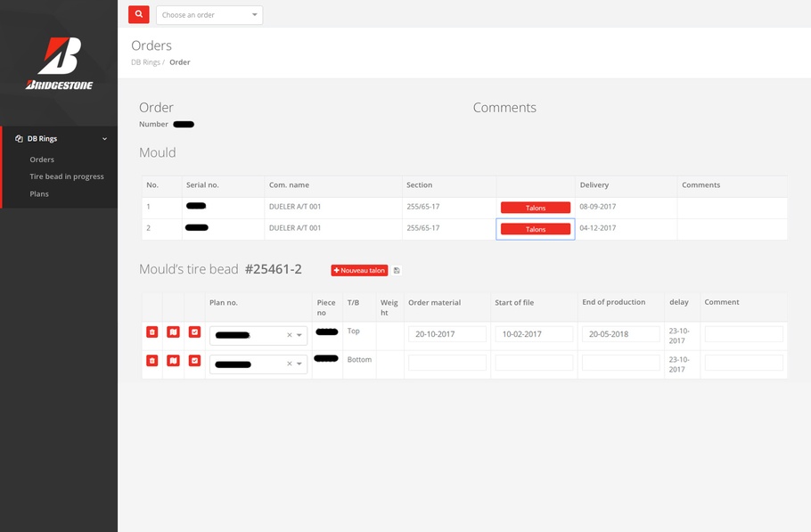Screen dimensions: 811x532
Task: Clear the Top row plan number selection
Action: [x=289, y=336]
